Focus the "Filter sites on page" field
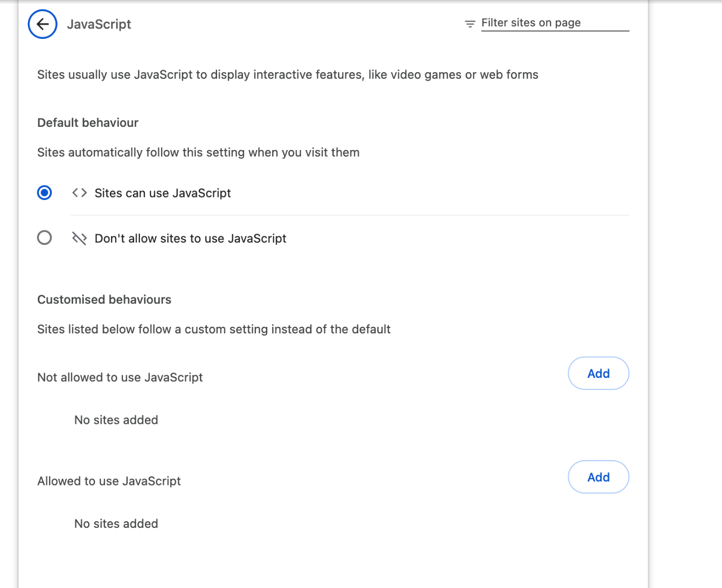The width and height of the screenshot is (722, 588). click(554, 23)
